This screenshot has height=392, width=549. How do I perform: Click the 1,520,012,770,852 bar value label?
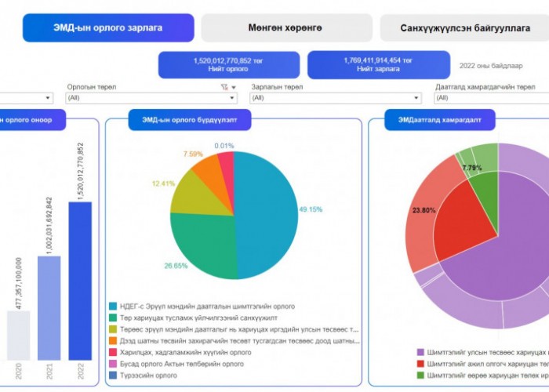click(x=81, y=171)
